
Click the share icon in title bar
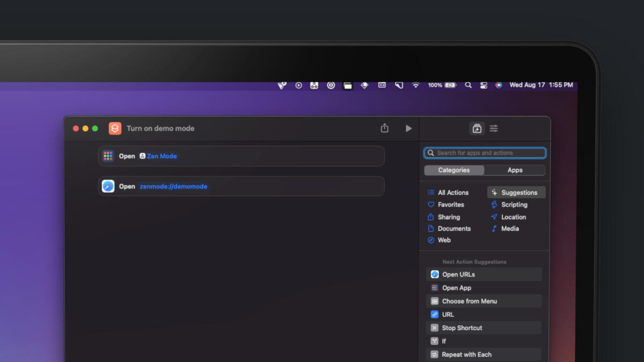click(x=384, y=128)
